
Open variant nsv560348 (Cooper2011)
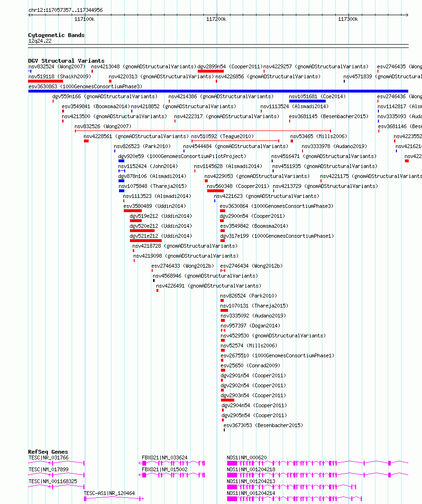coord(238,186)
